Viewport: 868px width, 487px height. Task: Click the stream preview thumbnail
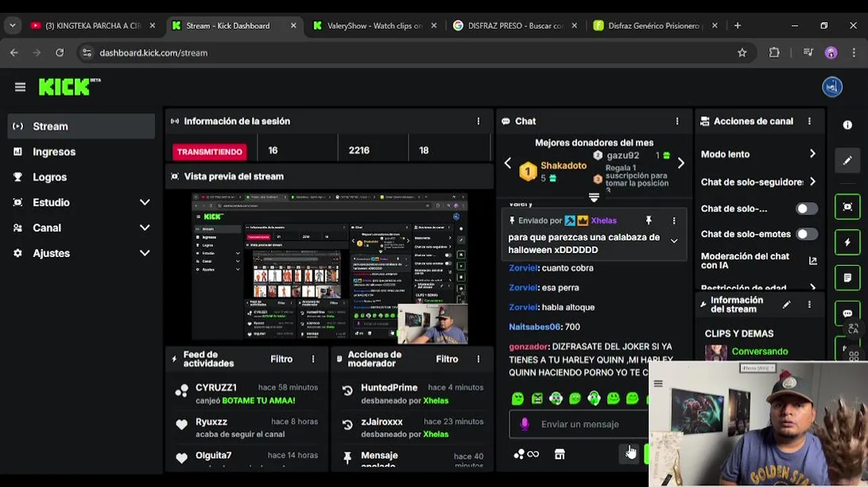329,268
